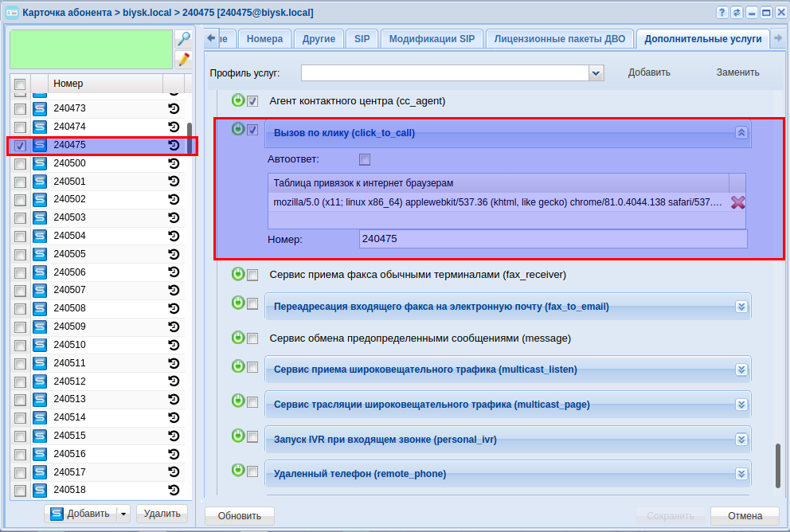Expand the fax_to_email section chevron
Viewport: 790px width, 532px height.
tap(741, 307)
